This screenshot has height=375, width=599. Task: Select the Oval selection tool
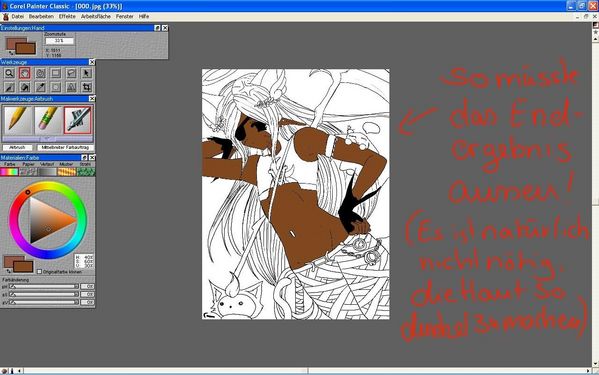point(56,87)
